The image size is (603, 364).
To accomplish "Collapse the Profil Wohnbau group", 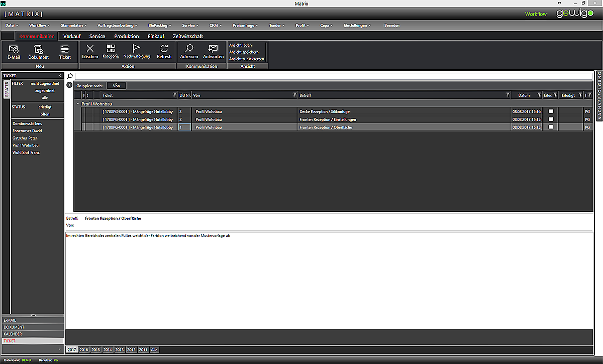I will pyautogui.click(x=78, y=104).
